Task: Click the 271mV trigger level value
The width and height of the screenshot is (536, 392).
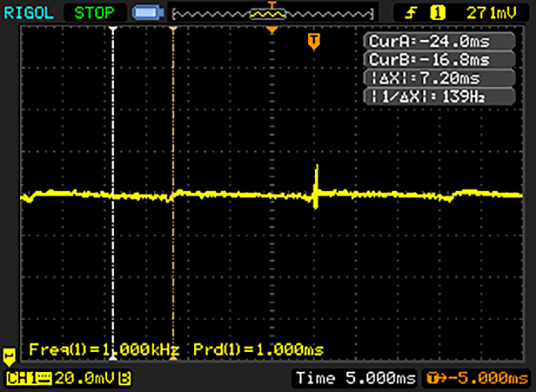Action: pyautogui.click(x=492, y=13)
